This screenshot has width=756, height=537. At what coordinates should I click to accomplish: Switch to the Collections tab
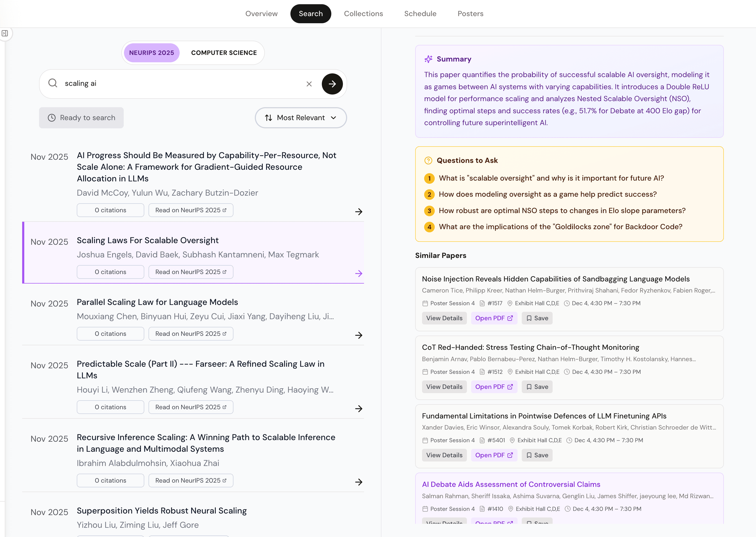[x=363, y=13]
